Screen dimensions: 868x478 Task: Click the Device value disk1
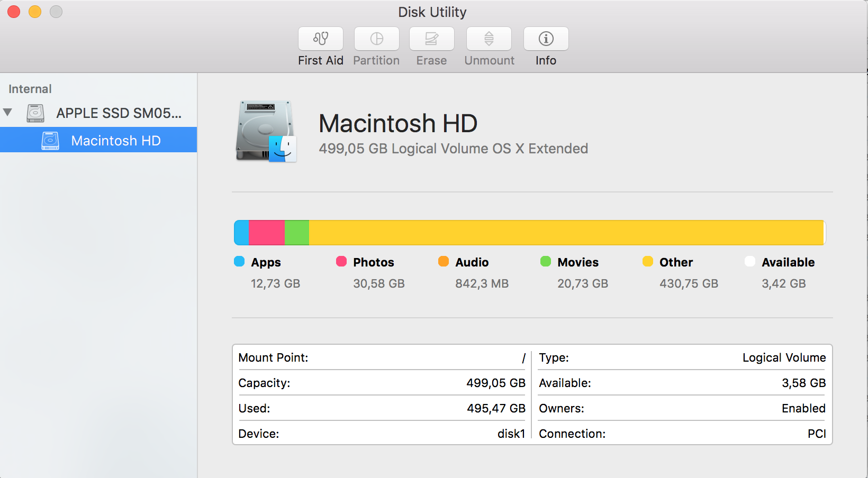(511, 434)
